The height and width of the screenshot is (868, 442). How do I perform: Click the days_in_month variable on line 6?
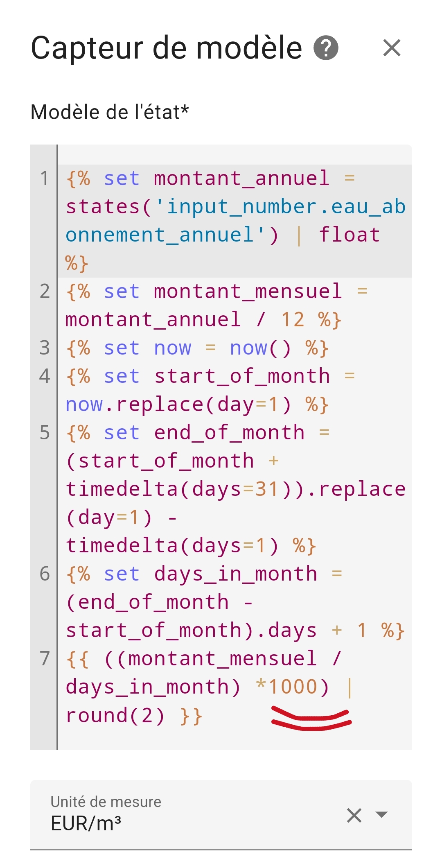tap(236, 574)
